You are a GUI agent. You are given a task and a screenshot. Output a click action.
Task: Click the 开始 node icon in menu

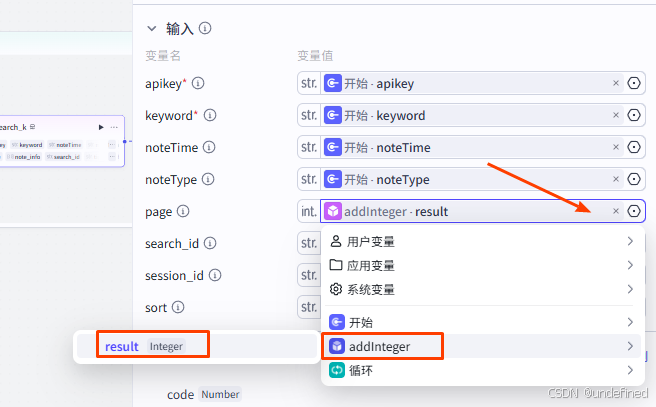coord(337,322)
